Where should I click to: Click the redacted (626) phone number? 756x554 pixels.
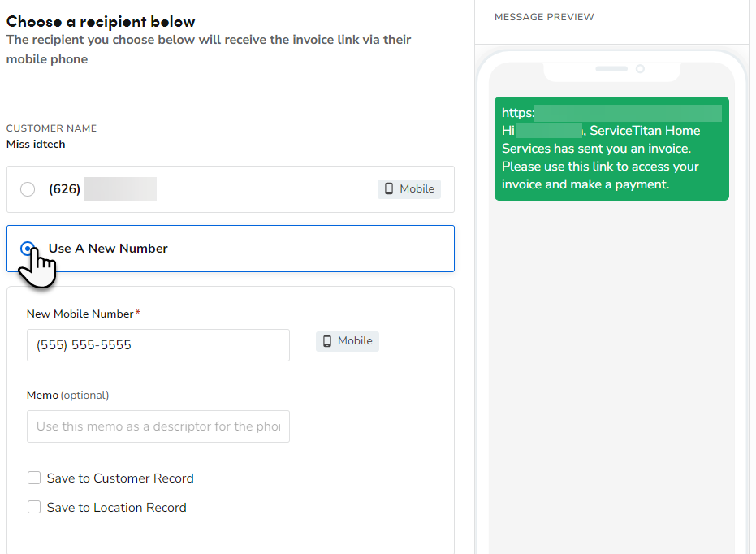click(119, 189)
